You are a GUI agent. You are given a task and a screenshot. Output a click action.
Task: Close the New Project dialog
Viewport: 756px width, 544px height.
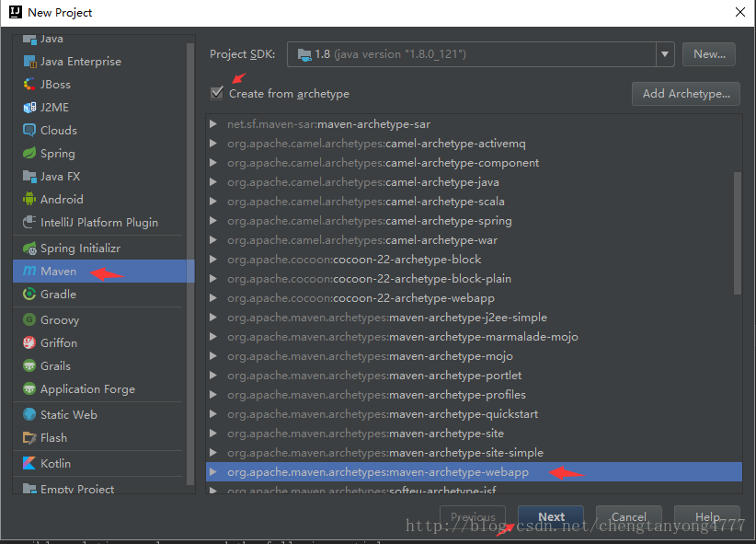(x=740, y=12)
